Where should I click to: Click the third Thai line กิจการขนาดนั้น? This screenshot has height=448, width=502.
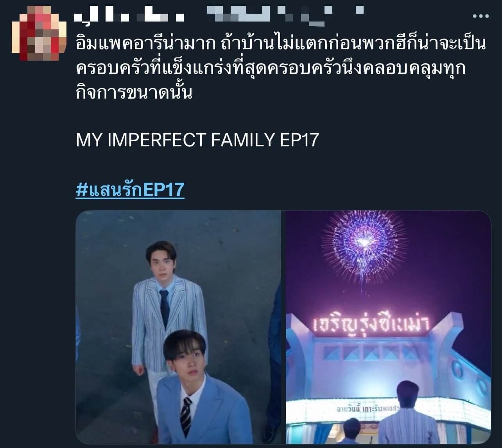click(134, 93)
